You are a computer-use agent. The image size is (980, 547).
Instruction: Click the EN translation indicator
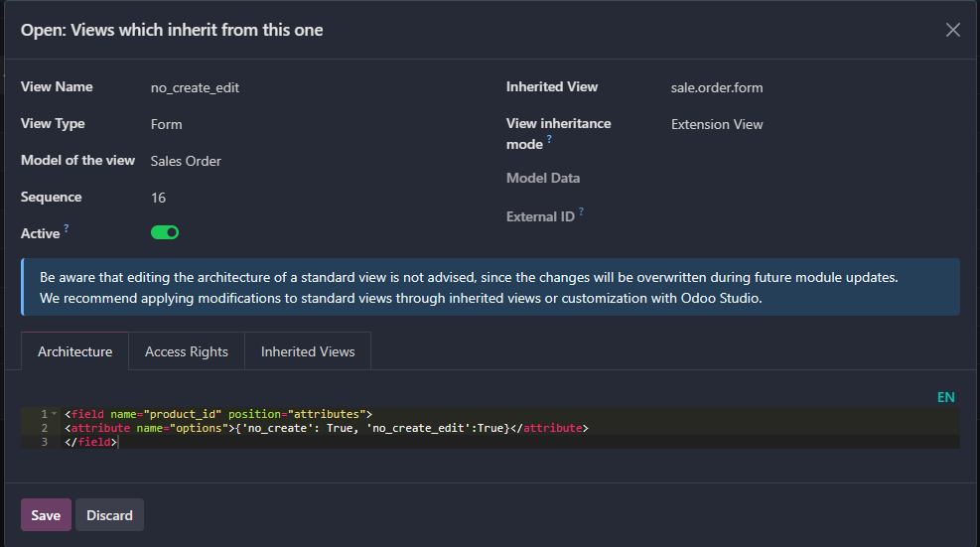tap(945, 397)
